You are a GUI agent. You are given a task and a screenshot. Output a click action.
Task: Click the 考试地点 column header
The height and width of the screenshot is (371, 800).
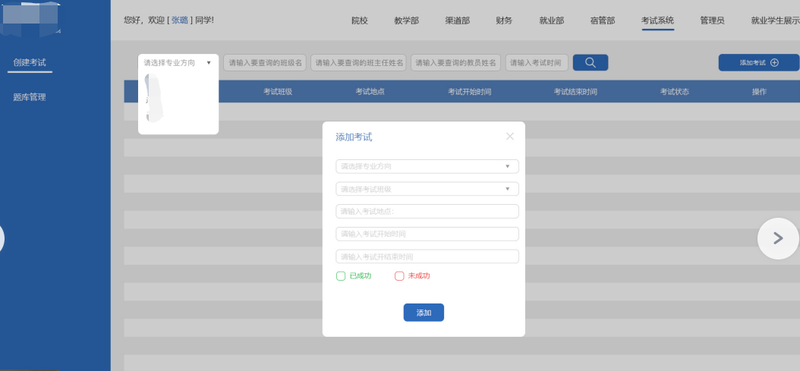point(370,92)
